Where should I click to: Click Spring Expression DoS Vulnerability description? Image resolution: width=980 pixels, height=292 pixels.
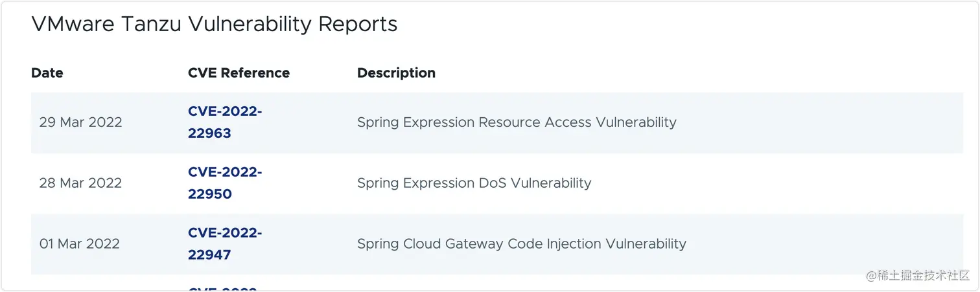coord(474,183)
